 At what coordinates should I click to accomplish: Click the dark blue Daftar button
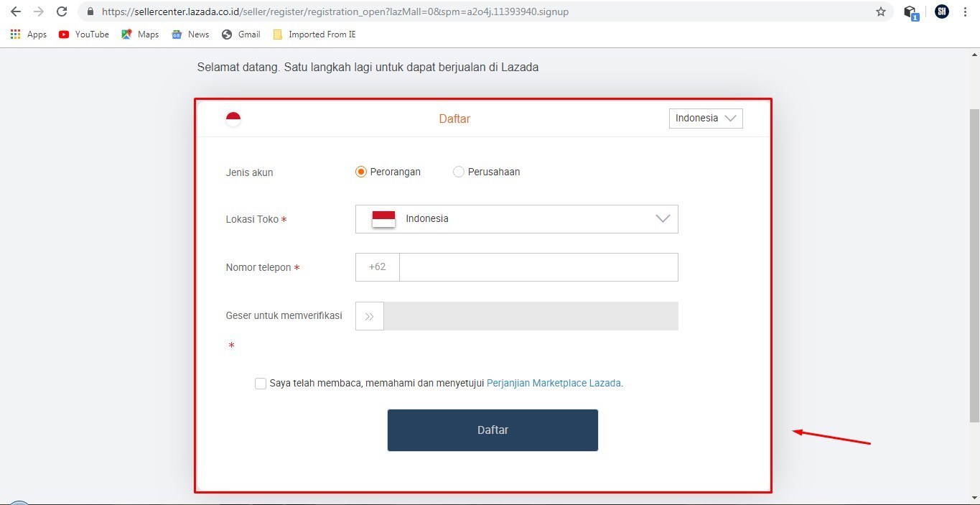coord(493,430)
